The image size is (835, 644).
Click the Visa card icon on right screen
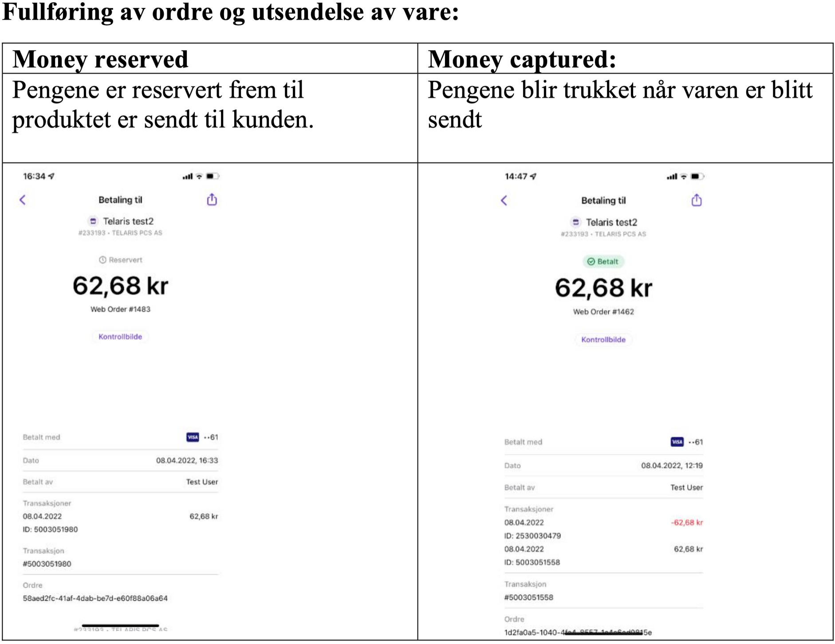(x=677, y=442)
